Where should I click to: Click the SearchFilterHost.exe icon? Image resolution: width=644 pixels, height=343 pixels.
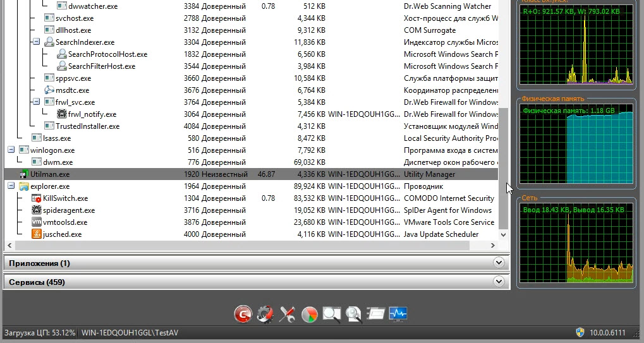pyautogui.click(x=61, y=66)
